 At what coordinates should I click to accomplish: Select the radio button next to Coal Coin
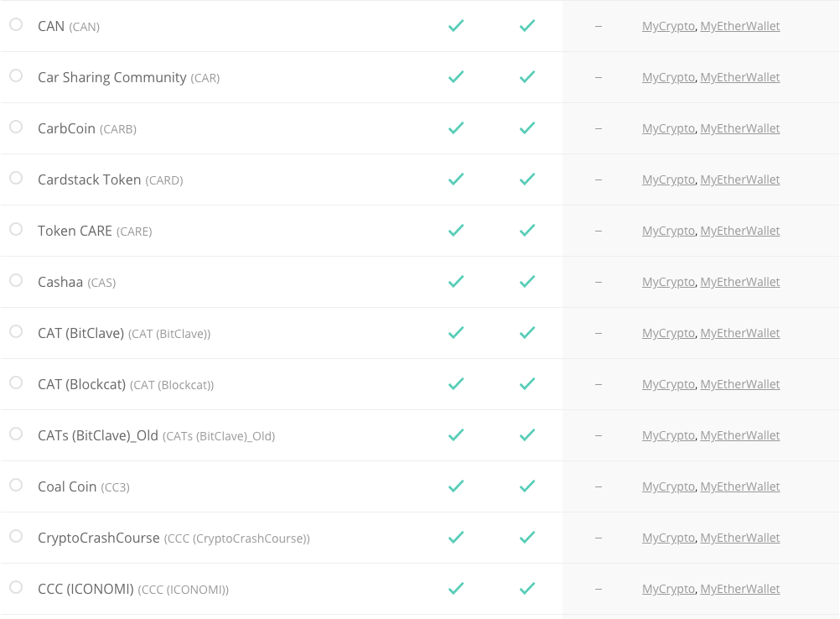pyautogui.click(x=15, y=486)
